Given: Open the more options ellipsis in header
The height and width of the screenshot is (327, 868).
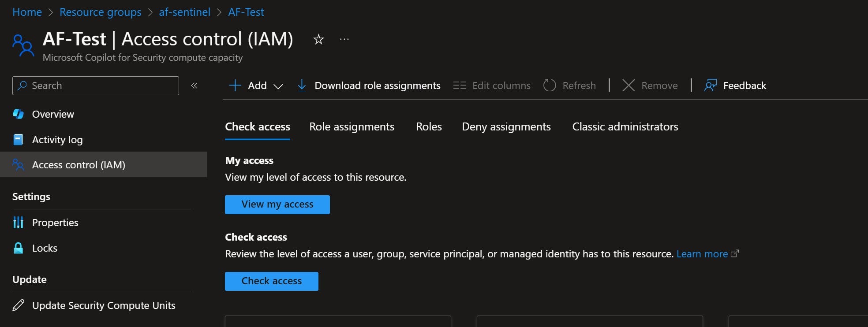Looking at the screenshot, I should 344,39.
